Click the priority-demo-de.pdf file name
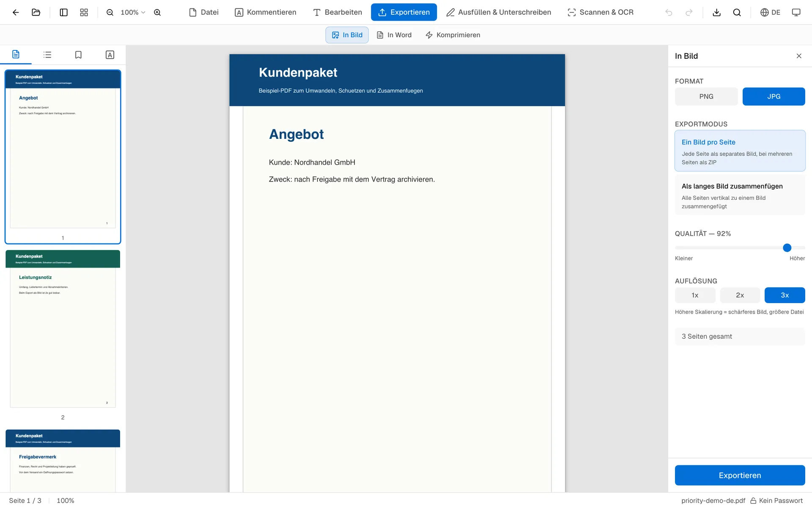Viewport: 812px width, 508px height. [x=713, y=501]
